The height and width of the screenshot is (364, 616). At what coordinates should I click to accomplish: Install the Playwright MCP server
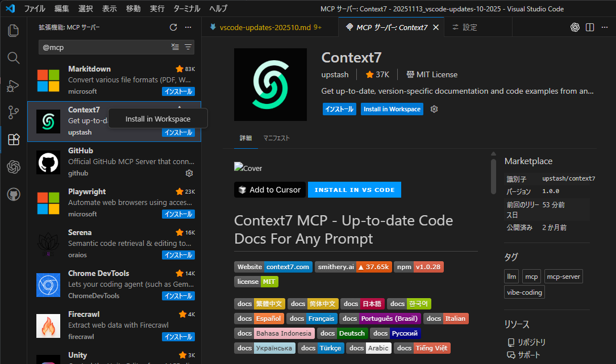[178, 214]
